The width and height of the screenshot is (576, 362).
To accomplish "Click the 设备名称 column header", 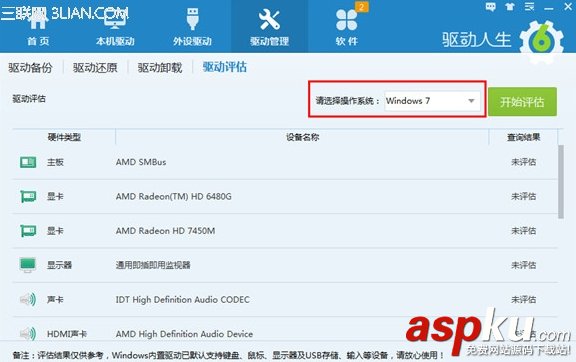I will 302,137.
